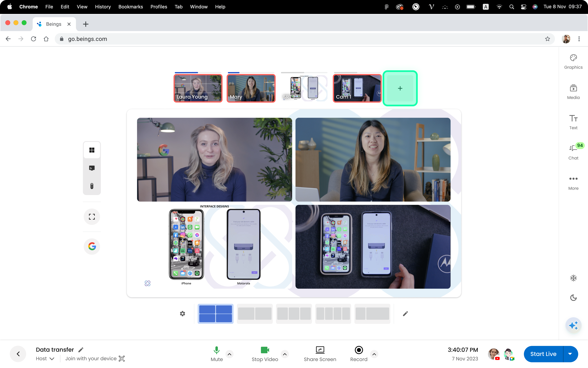Click Share Screen
Screen dimensions: 588x368
(x=320, y=354)
